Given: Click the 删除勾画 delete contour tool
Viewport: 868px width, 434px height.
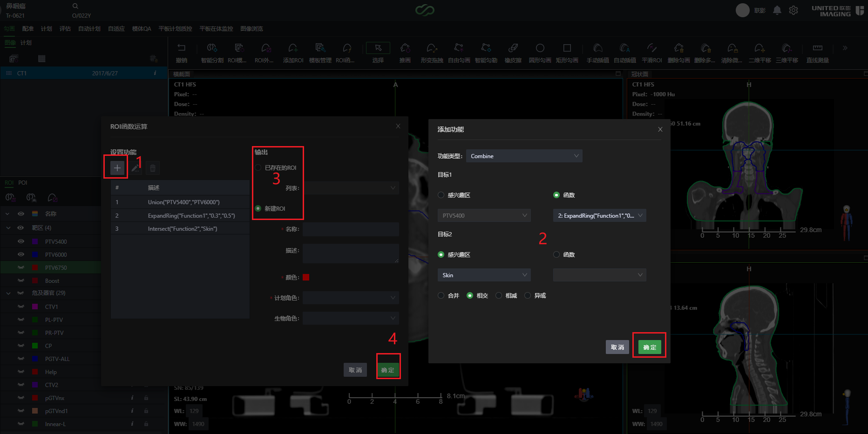Looking at the screenshot, I should click(x=678, y=53).
